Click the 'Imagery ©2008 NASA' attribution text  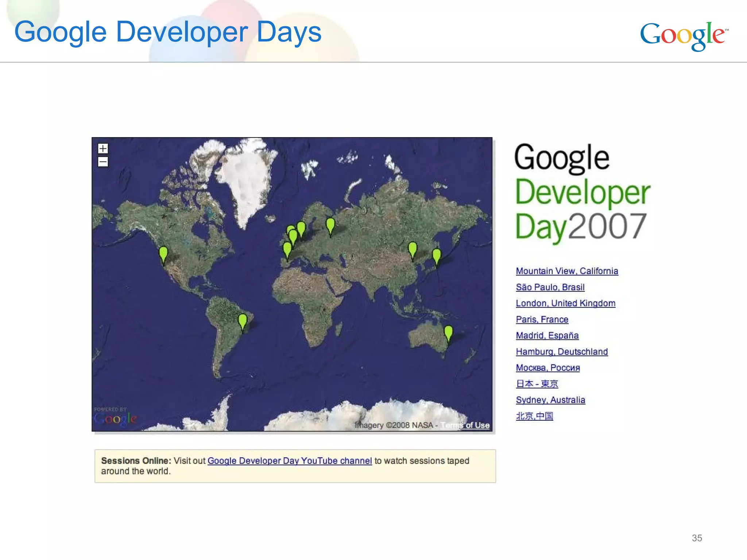[394, 425]
